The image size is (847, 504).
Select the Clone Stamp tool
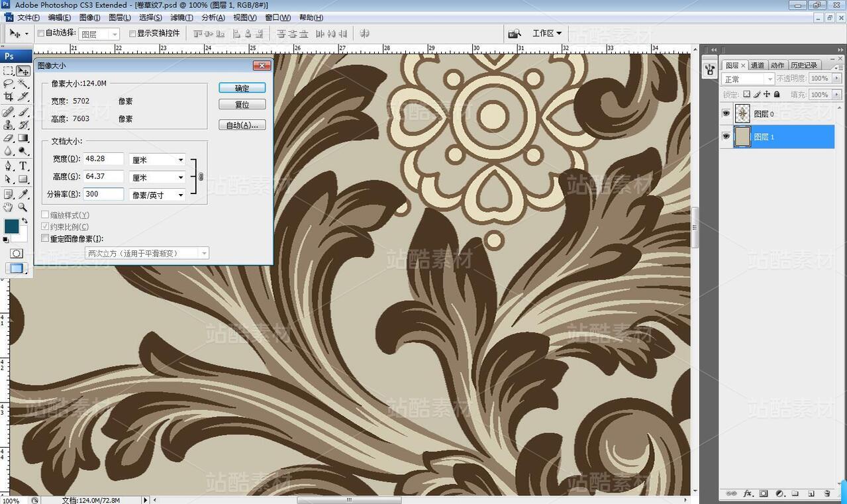(9, 125)
